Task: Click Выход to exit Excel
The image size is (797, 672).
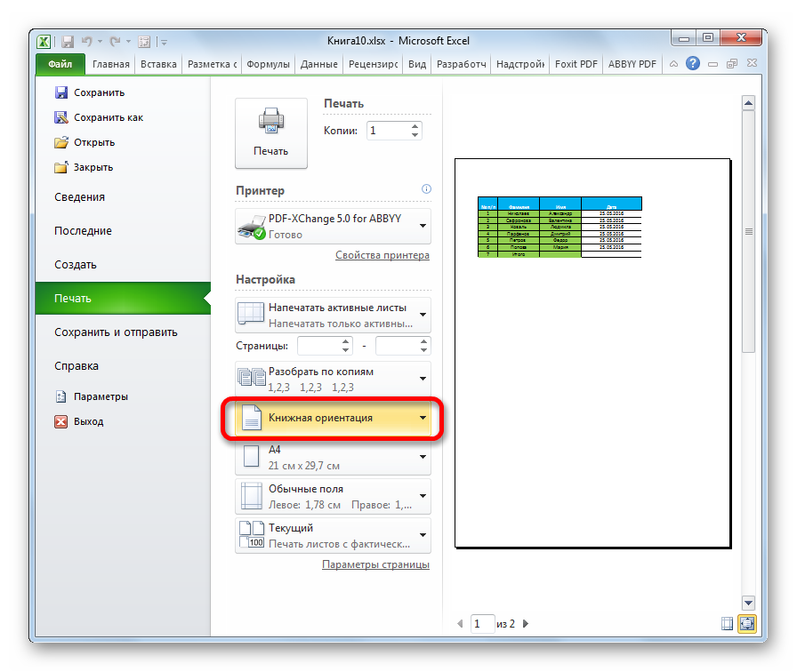Action: coord(88,421)
